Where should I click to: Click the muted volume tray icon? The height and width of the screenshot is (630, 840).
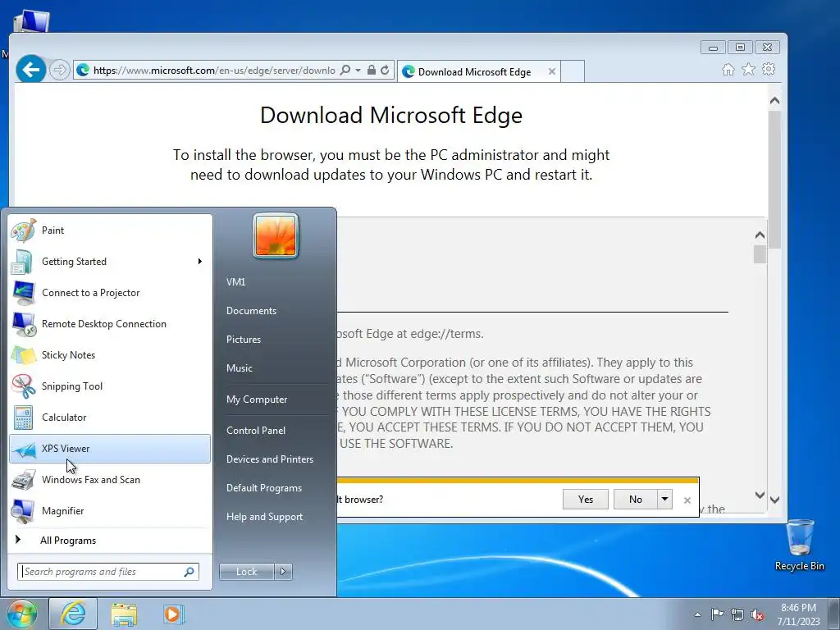pyautogui.click(x=757, y=614)
